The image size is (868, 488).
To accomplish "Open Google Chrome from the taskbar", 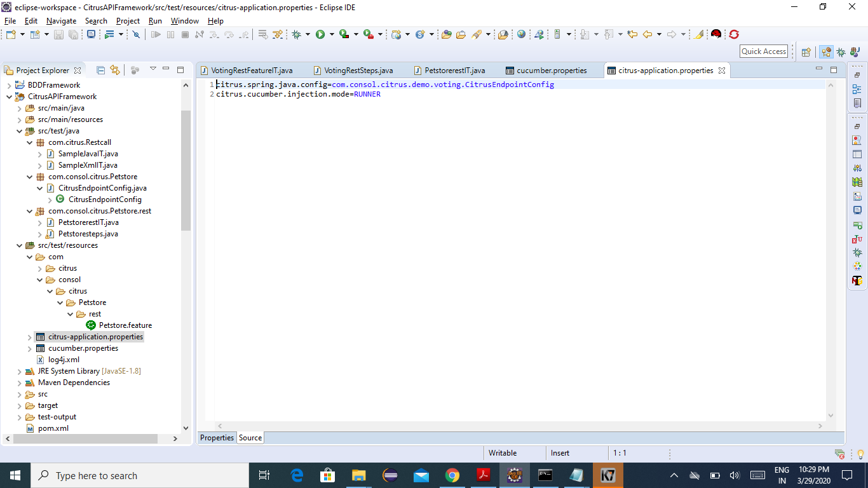I will pyautogui.click(x=452, y=475).
